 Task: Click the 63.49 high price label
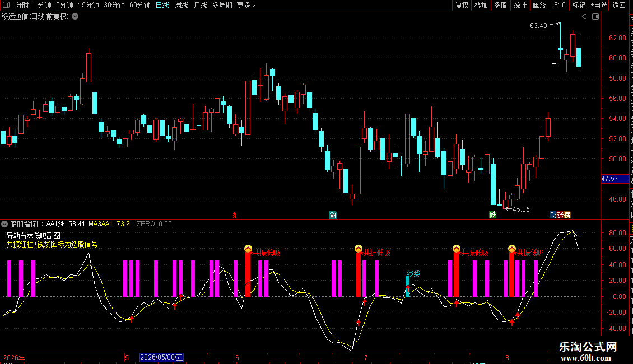[x=538, y=25]
